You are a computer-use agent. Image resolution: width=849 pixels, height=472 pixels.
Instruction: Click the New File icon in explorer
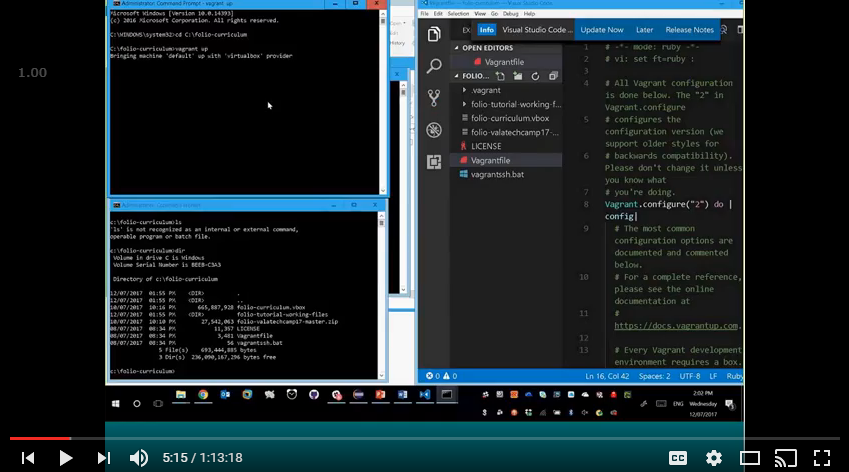pyautogui.click(x=500, y=76)
